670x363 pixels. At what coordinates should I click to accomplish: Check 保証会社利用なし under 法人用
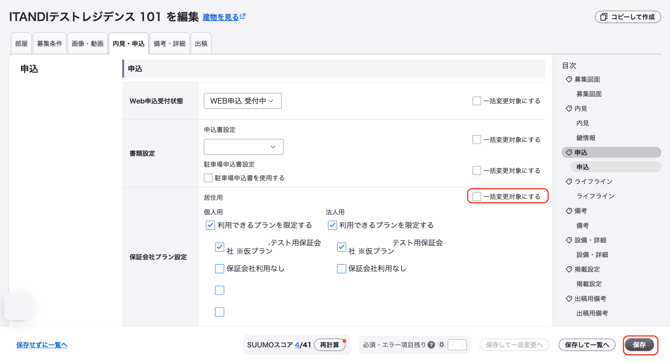(x=341, y=269)
